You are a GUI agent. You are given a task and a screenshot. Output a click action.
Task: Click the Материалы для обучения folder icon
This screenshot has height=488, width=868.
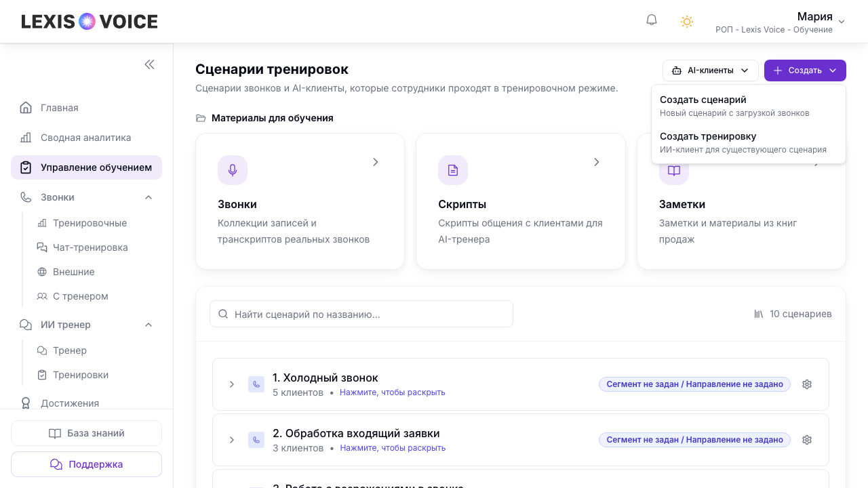pos(201,118)
